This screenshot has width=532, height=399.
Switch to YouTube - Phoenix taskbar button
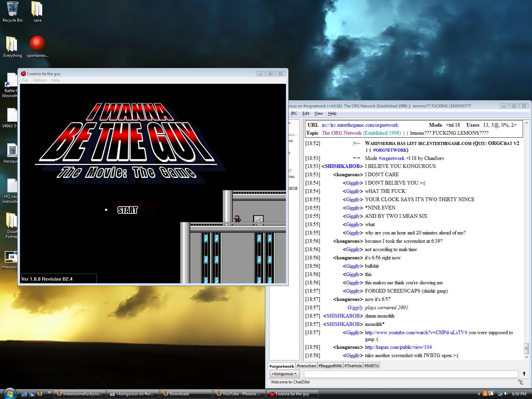pos(240,394)
